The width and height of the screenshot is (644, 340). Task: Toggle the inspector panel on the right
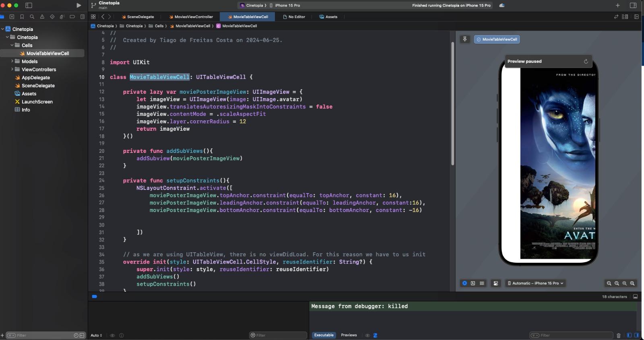[633, 5]
